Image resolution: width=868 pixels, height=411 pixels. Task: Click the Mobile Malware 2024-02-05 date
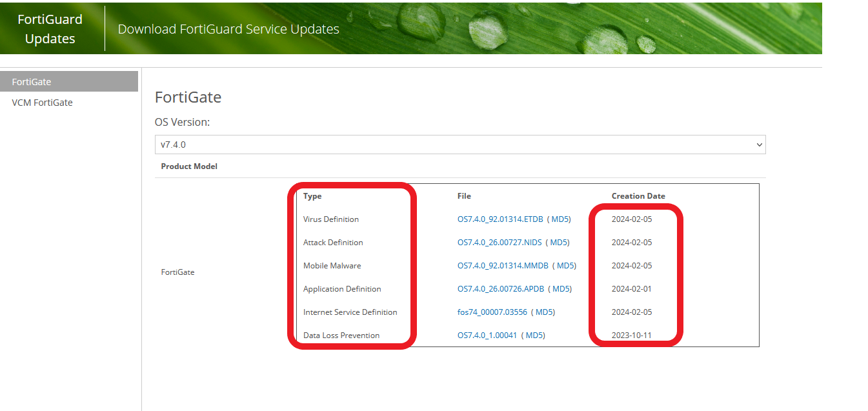pyautogui.click(x=632, y=266)
